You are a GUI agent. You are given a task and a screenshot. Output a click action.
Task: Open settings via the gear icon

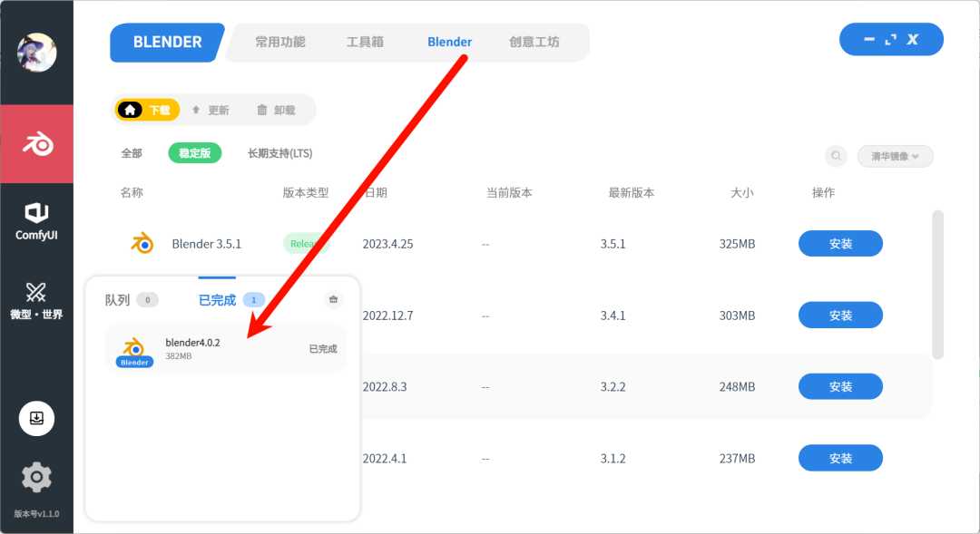pyautogui.click(x=36, y=477)
